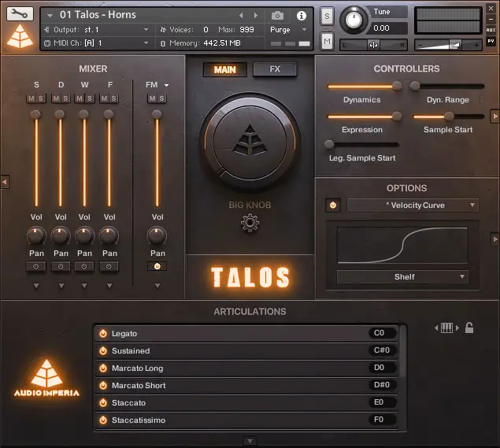This screenshot has height=448, width=500.
Task: Disable the Staccato articulation power
Action: point(103,402)
